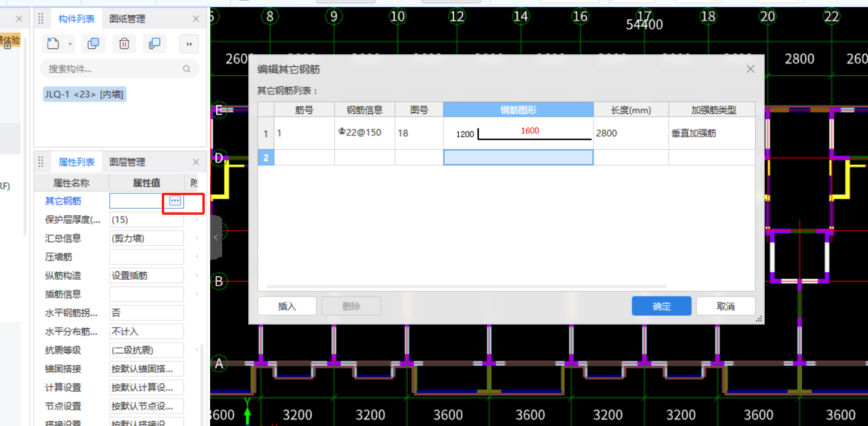The image size is (868, 426).
Task: Close the 编辑其它钢筋 dialog
Action: click(x=750, y=69)
